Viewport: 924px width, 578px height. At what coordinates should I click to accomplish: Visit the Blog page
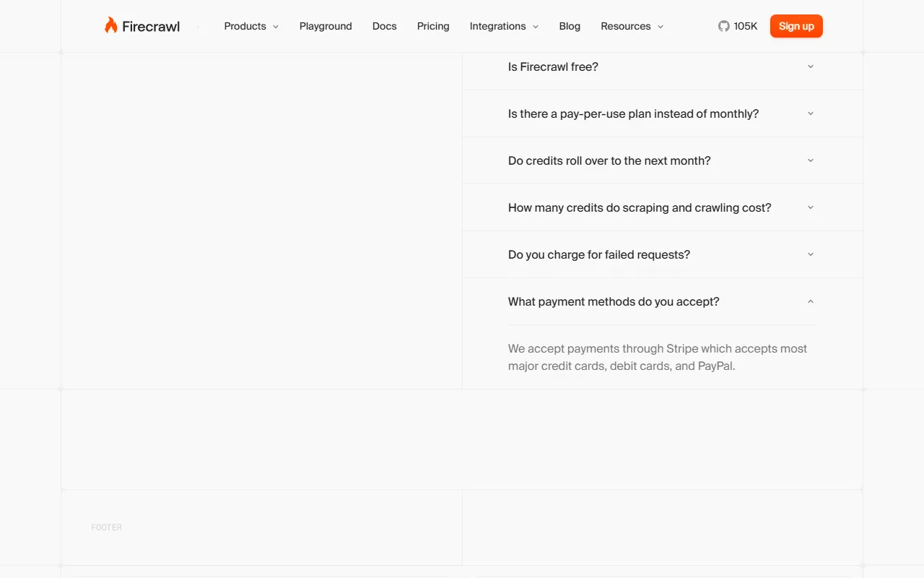pos(570,26)
